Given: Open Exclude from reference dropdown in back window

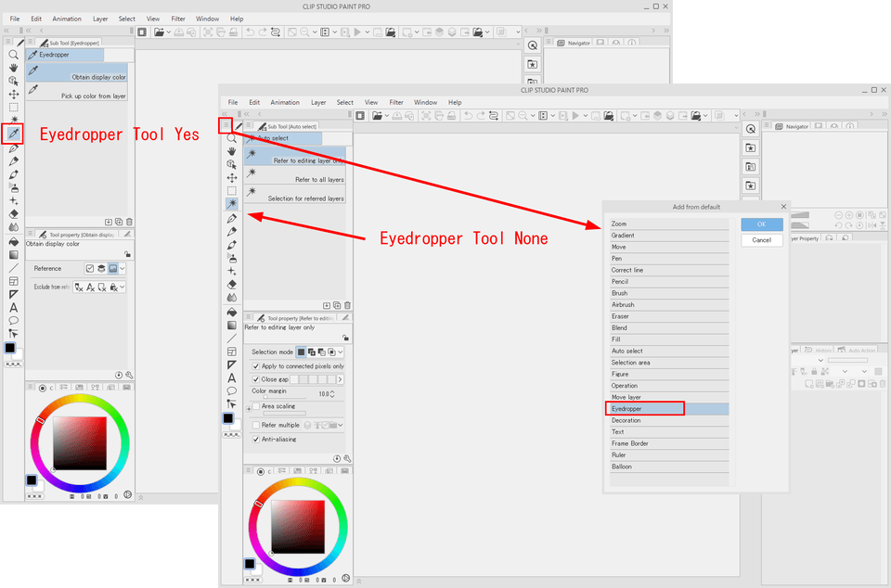Looking at the screenshot, I should click(123, 288).
